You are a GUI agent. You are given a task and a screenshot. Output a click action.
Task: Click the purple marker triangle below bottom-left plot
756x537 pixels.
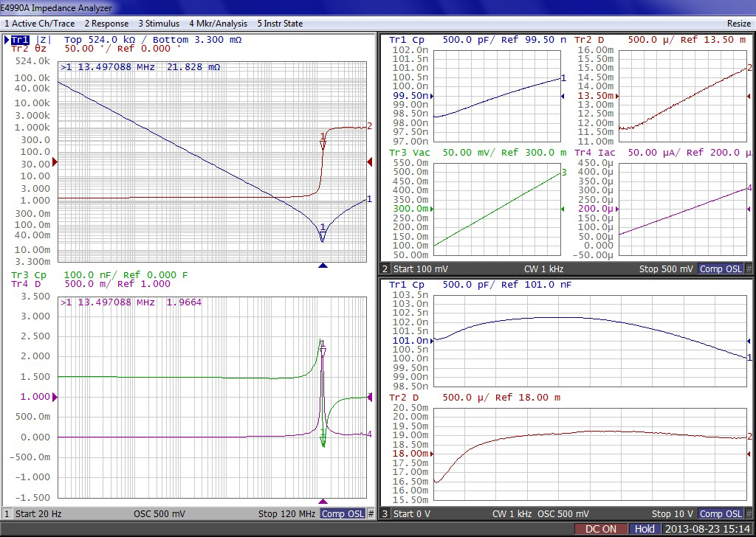tap(322, 502)
